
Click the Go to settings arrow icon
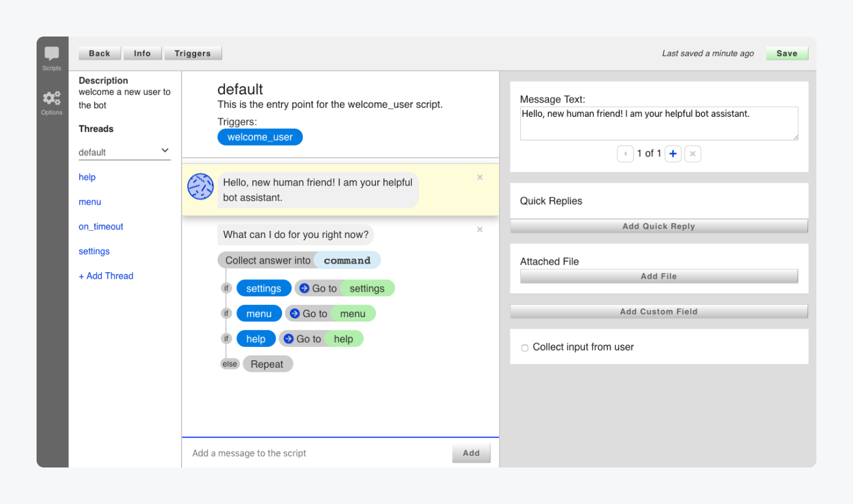[305, 289]
